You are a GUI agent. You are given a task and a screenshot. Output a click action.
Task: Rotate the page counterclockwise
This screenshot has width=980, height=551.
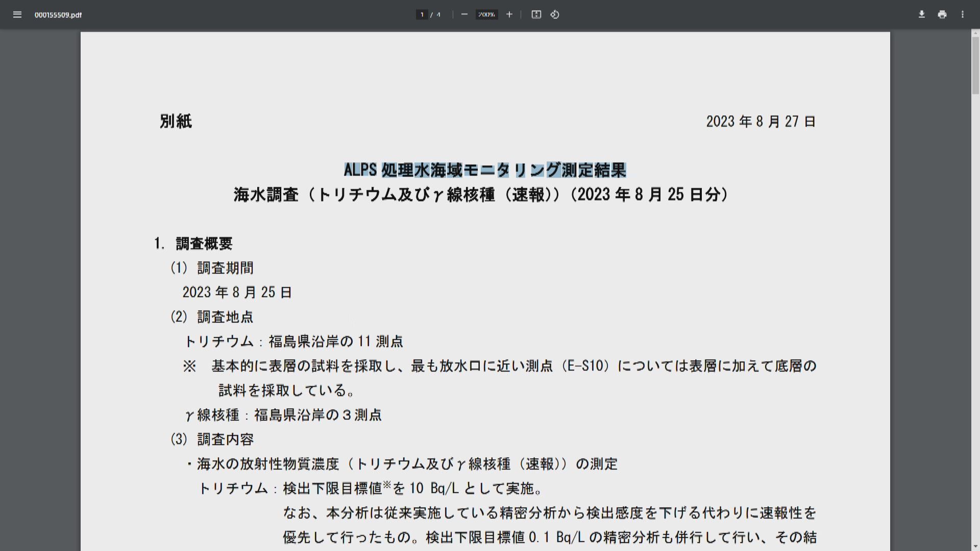pos(554,15)
